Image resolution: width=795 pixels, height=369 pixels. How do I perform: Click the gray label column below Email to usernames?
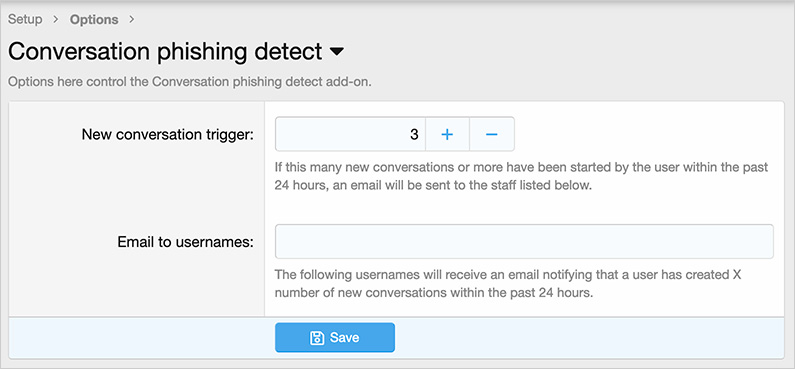pos(137,286)
